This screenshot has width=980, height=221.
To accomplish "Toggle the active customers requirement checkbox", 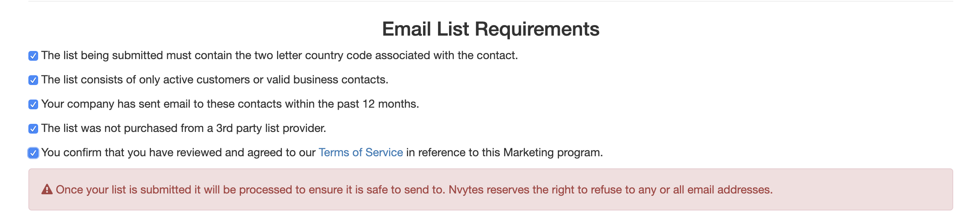I will (x=33, y=80).
